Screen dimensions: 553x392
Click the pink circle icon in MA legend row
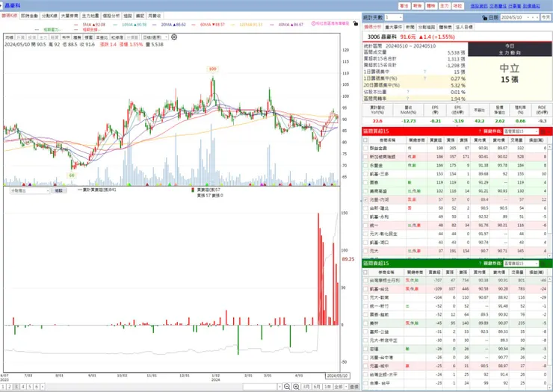[313, 23]
